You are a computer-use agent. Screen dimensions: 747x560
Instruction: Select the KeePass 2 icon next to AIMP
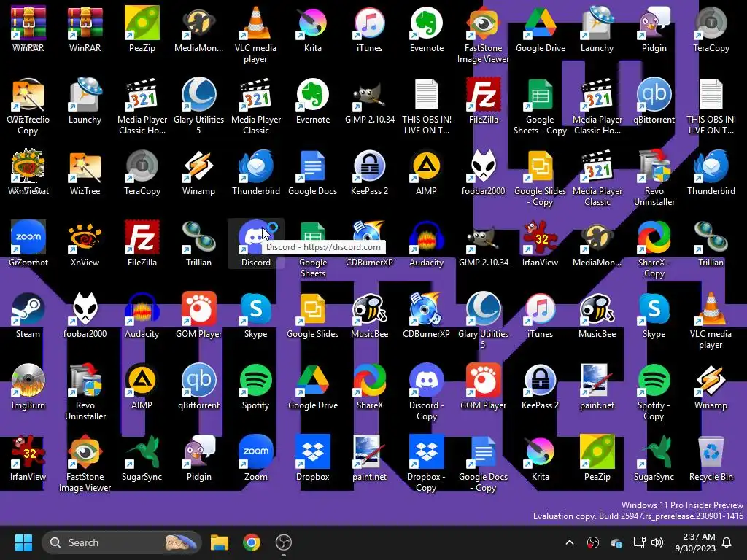369,172
